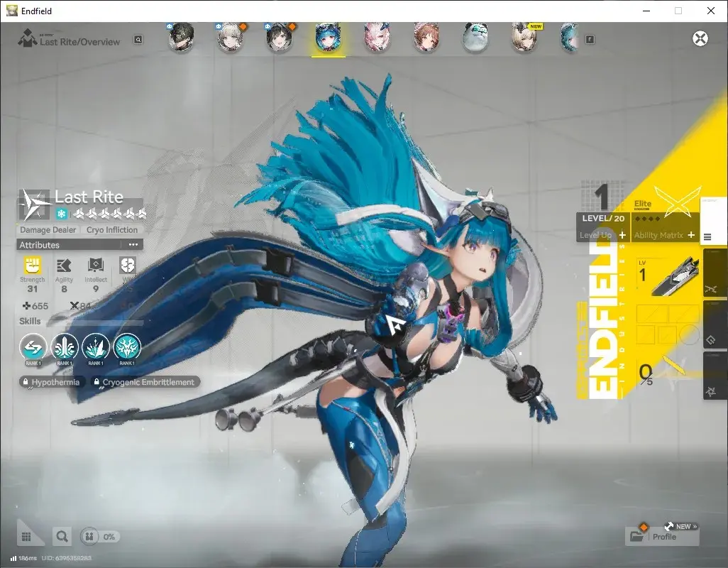Select the operator portrait tagged NEW
This screenshot has height=568, width=728.
(524, 37)
